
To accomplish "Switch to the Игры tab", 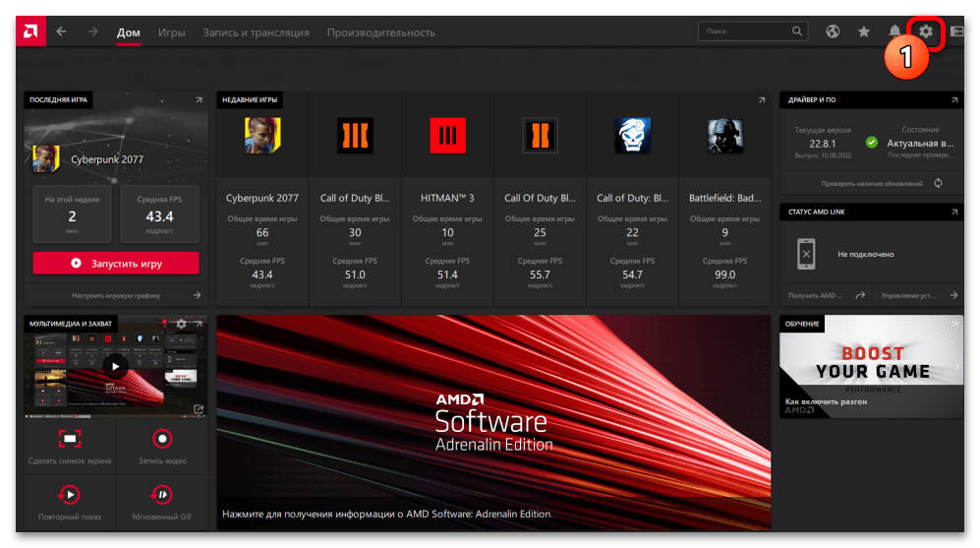I will pos(171,32).
